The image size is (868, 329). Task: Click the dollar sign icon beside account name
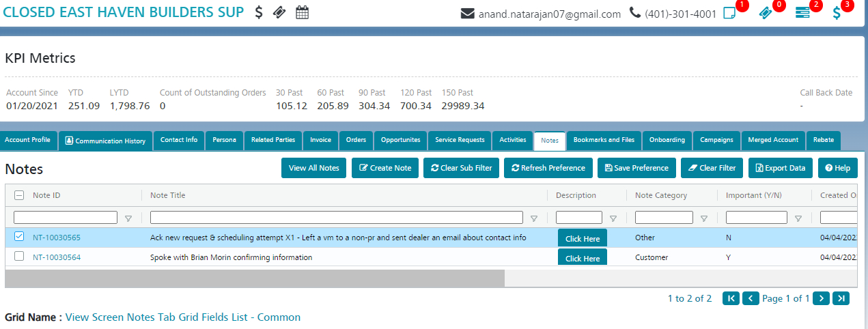[259, 12]
